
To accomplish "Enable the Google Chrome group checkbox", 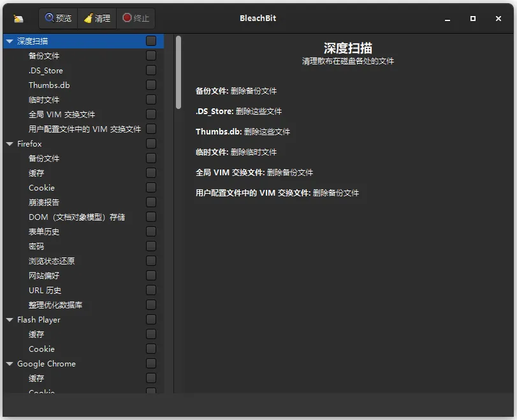I will [x=151, y=363].
